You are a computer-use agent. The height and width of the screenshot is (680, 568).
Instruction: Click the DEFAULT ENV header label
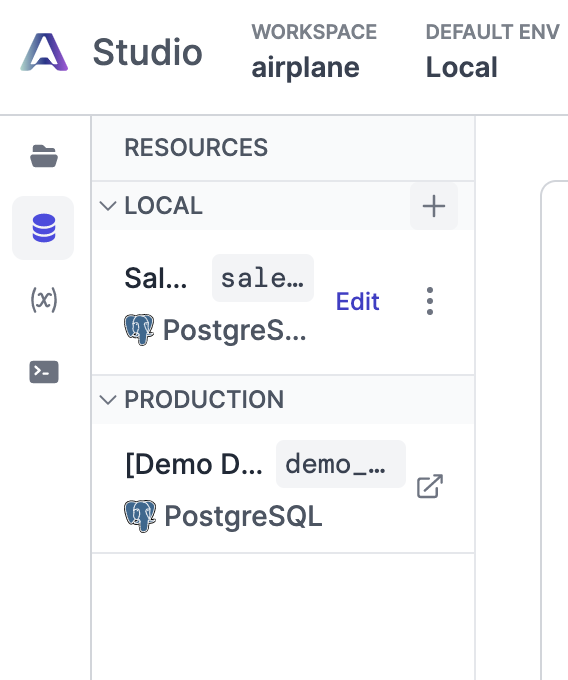[493, 32]
